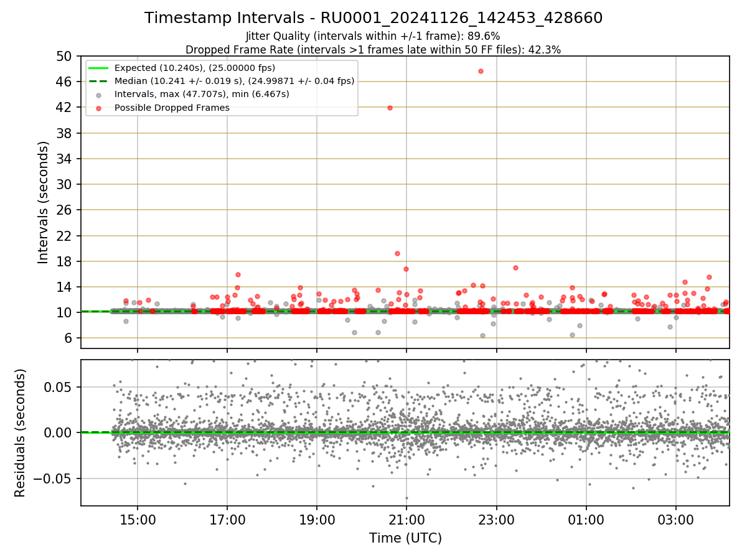Click the red dot marker in the legend

click(x=98, y=108)
